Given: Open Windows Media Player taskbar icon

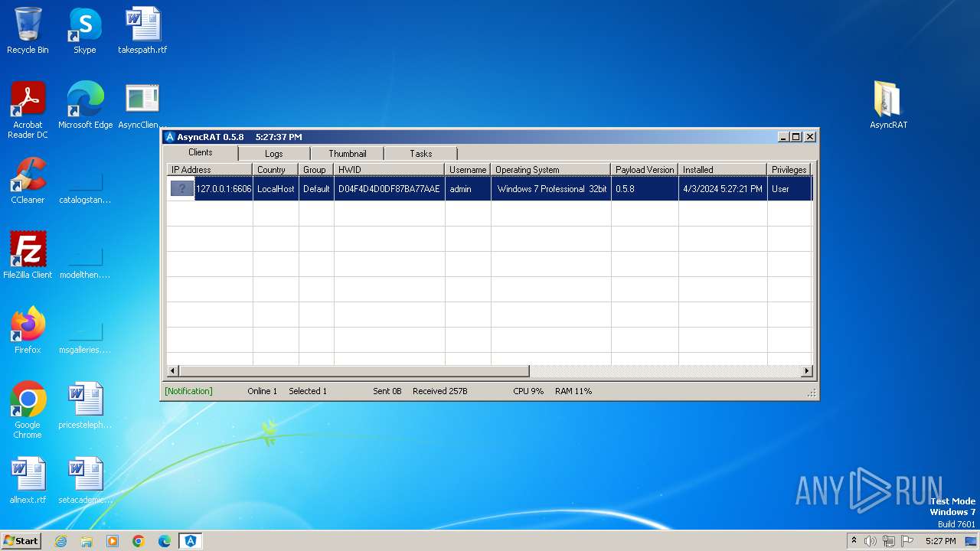Looking at the screenshot, I should click(113, 541).
